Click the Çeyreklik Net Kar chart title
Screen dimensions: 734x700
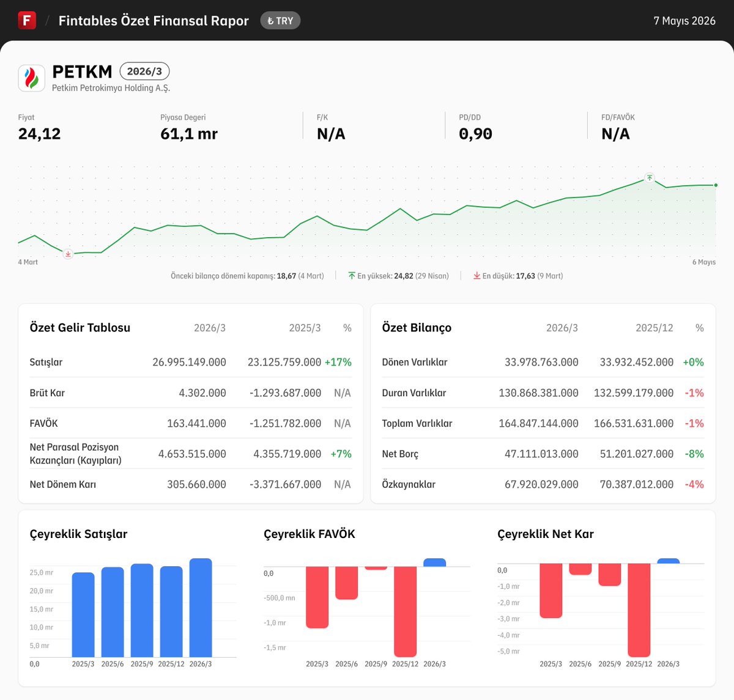(x=546, y=534)
